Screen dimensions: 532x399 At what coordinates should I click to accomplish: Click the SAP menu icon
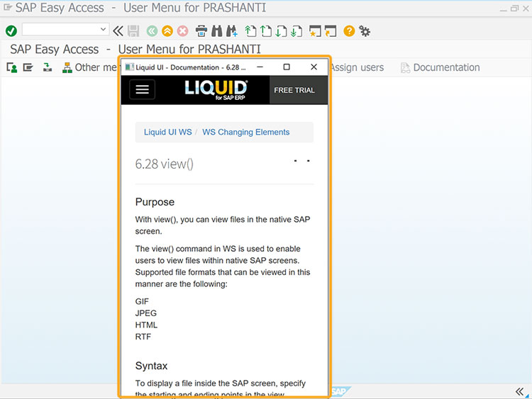tap(28, 68)
